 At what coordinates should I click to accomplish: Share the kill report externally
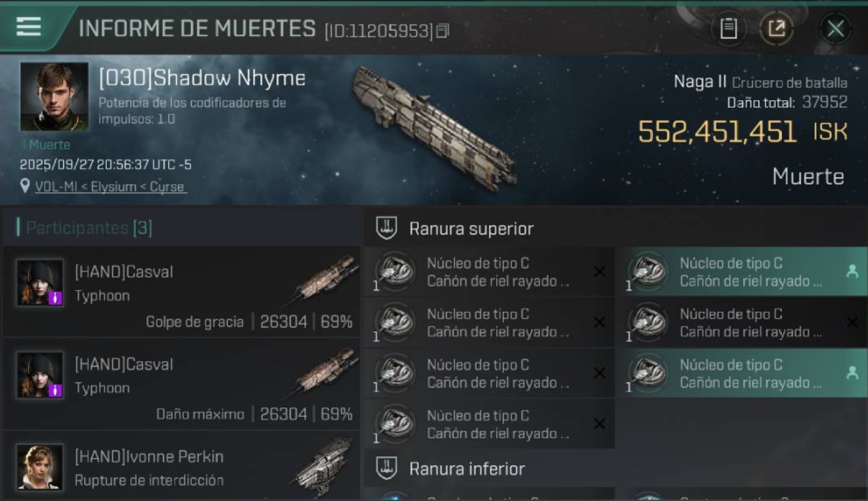tap(776, 29)
